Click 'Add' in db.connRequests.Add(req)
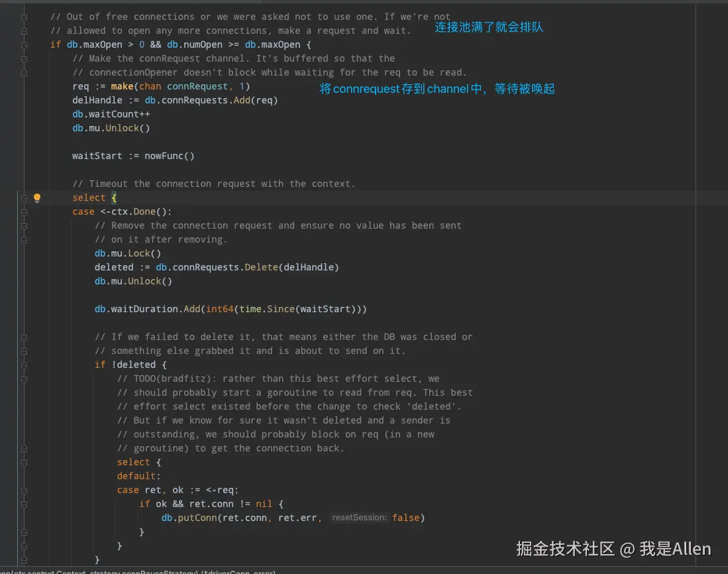 [242, 100]
